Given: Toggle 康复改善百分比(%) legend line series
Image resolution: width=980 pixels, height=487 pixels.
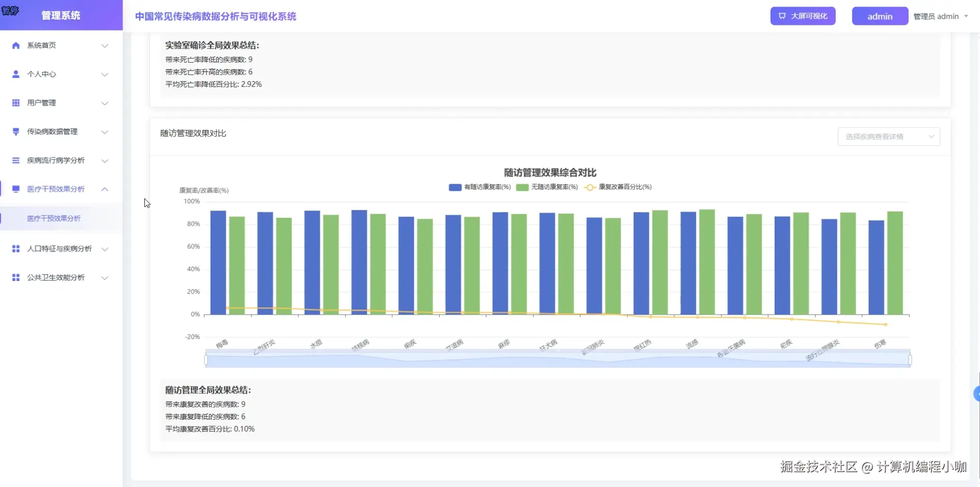Looking at the screenshot, I should (x=618, y=187).
